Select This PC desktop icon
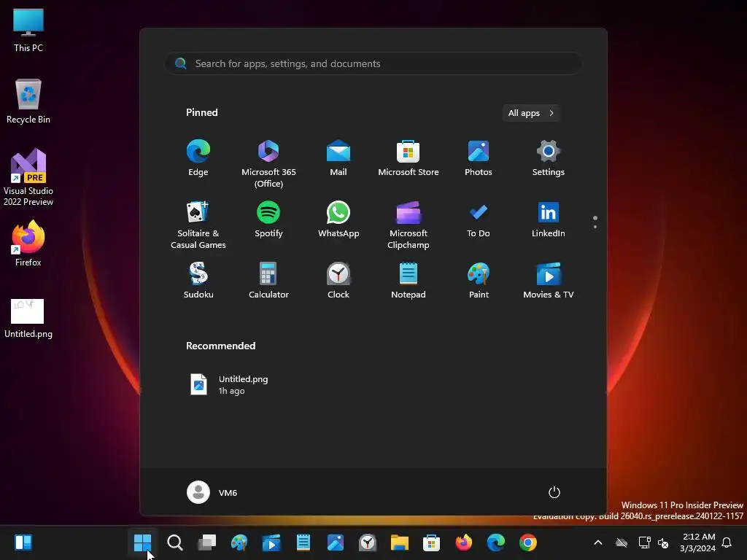747x560 pixels. point(28,31)
